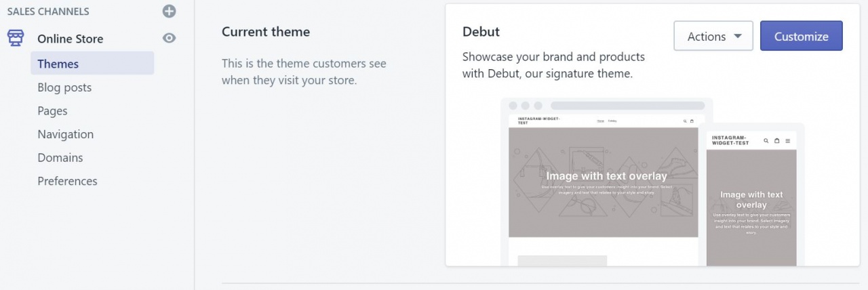Open store Preferences

[x=67, y=181]
